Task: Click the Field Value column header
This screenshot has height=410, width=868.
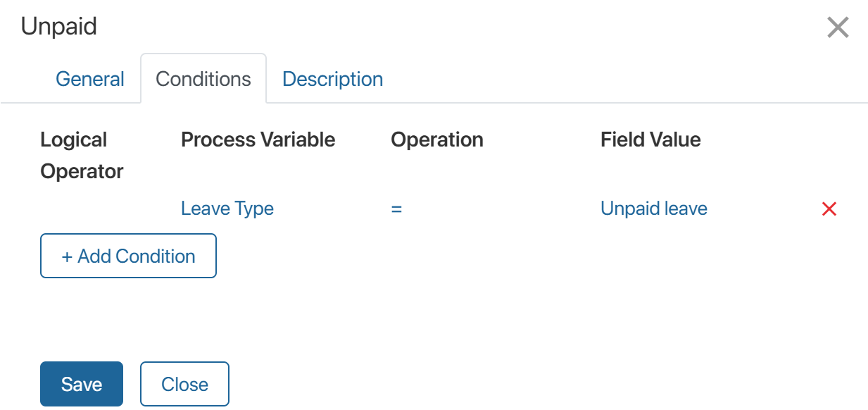Action: 650,139
